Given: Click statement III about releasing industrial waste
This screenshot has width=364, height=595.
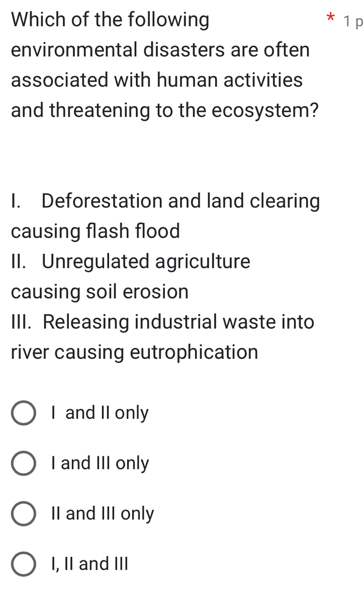Looking at the screenshot, I should [162, 322].
